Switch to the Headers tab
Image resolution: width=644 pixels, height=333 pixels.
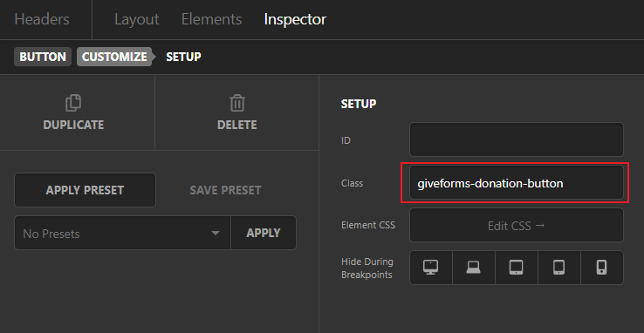[x=42, y=19]
